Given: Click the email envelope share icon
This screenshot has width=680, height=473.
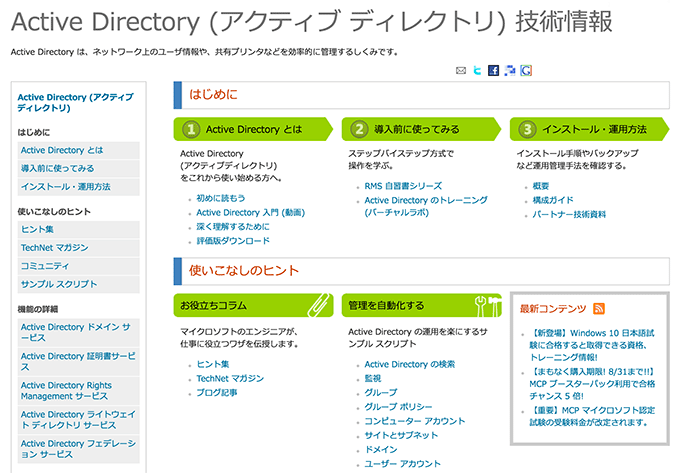Looking at the screenshot, I should [x=461, y=70].
